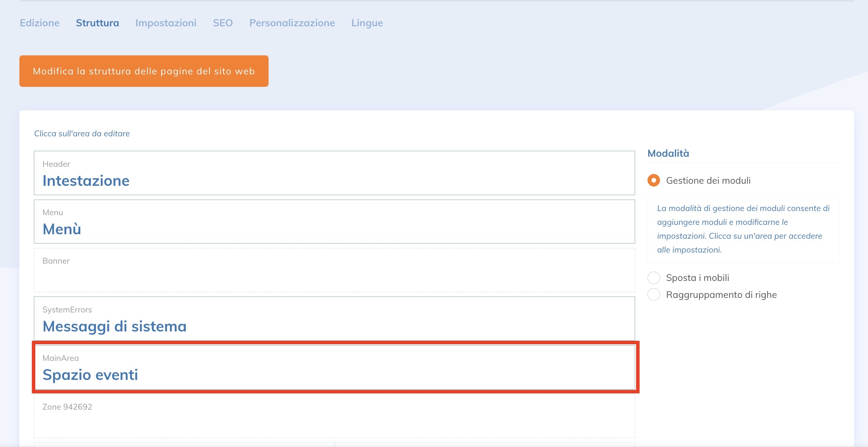Open the Personalizzazione tab
The image size is (868, 447).
tap(292, 23)
